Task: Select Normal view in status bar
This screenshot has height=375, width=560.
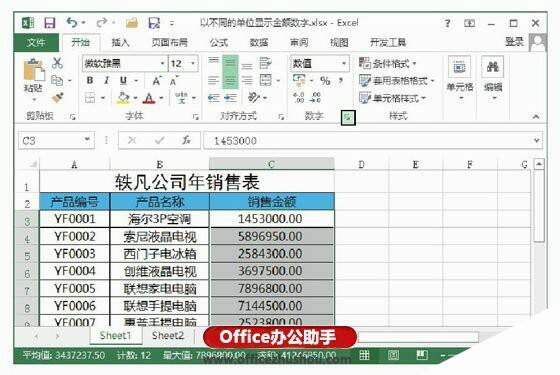Action: point(364,355)
